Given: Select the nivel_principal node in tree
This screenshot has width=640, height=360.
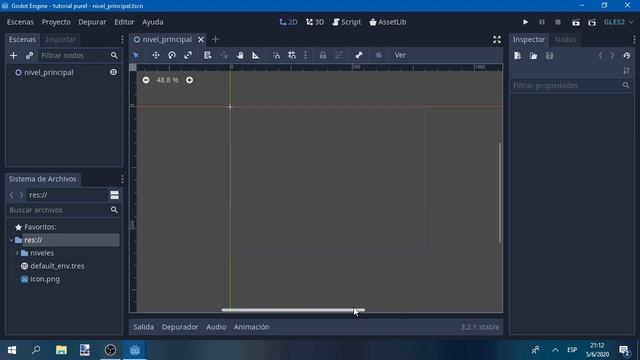Looking at the screenshot, I should tap(49, 73).
